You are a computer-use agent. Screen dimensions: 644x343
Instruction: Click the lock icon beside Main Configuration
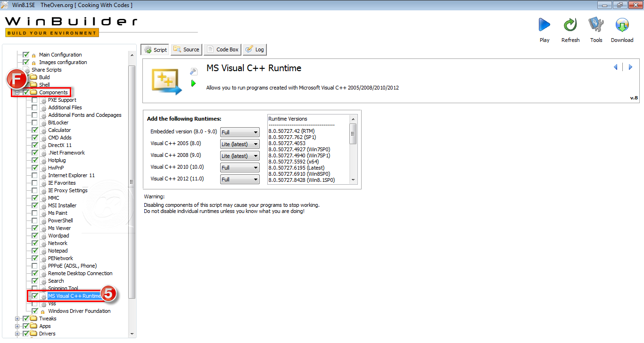(x=33, y=55)
